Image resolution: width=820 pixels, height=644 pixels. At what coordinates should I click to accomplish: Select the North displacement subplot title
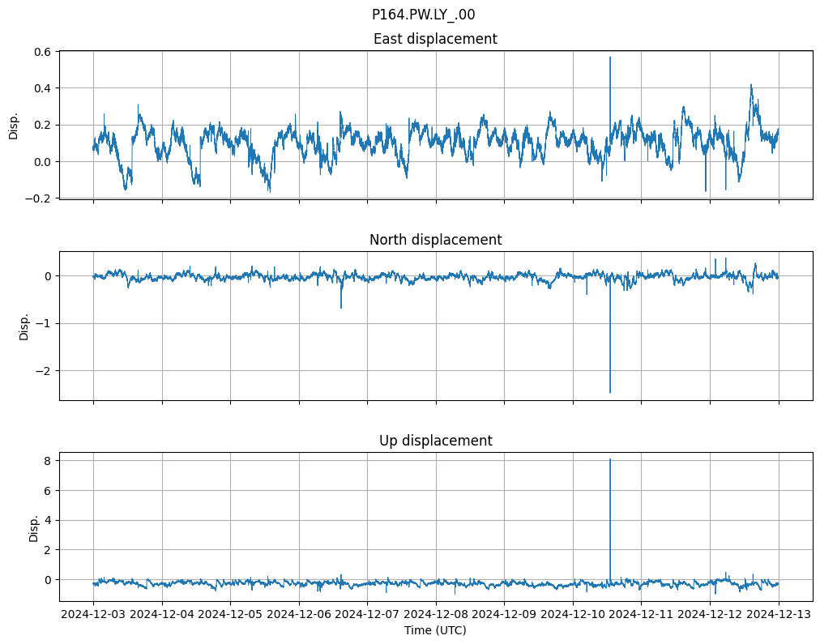pos(435,240)
